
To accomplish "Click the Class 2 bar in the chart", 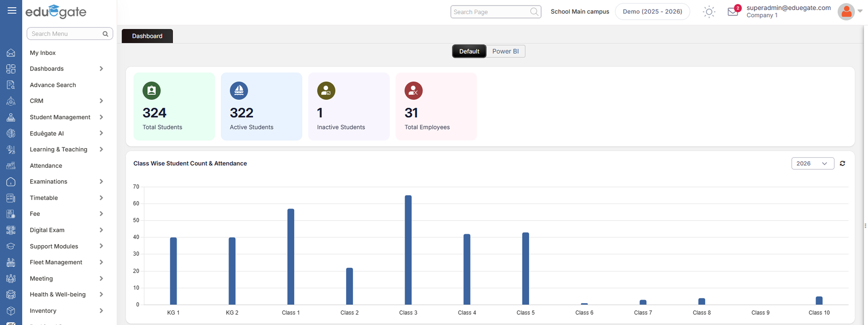I will [x=349, y=286].
